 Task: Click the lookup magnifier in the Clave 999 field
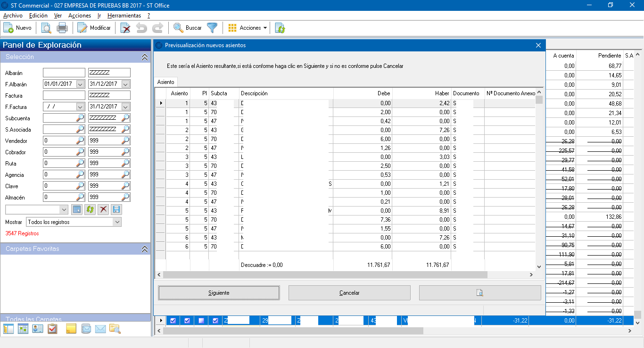(x=126, y=186)
